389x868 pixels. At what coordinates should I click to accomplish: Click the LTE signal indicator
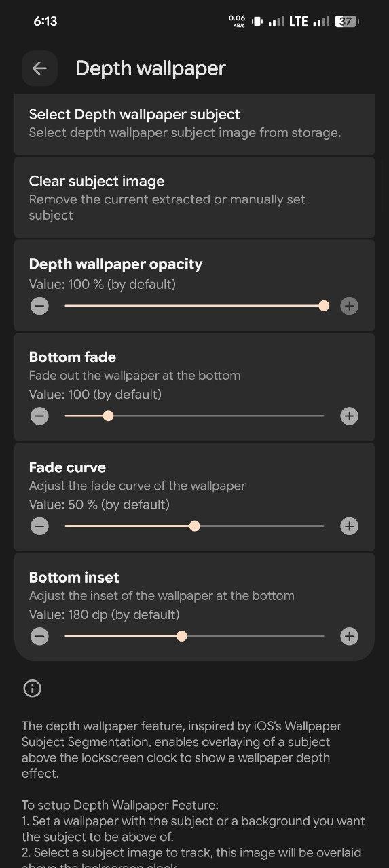299,21
